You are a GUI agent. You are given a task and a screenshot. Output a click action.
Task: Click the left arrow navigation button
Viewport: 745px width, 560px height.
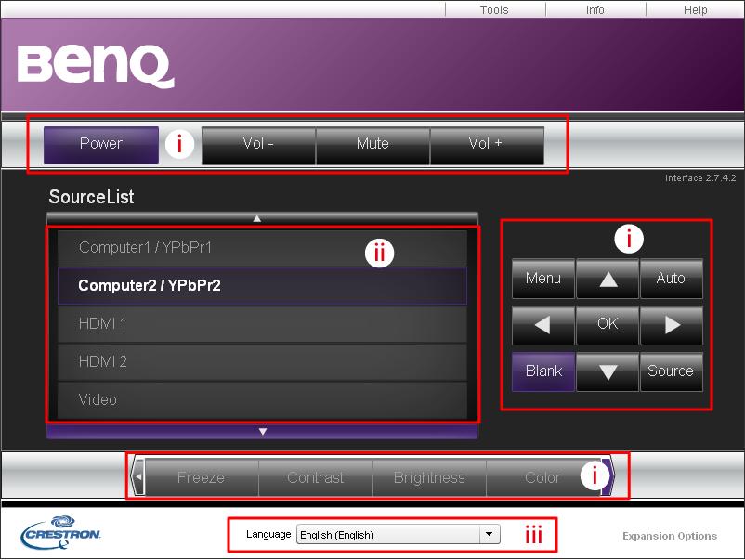point(543,325)
